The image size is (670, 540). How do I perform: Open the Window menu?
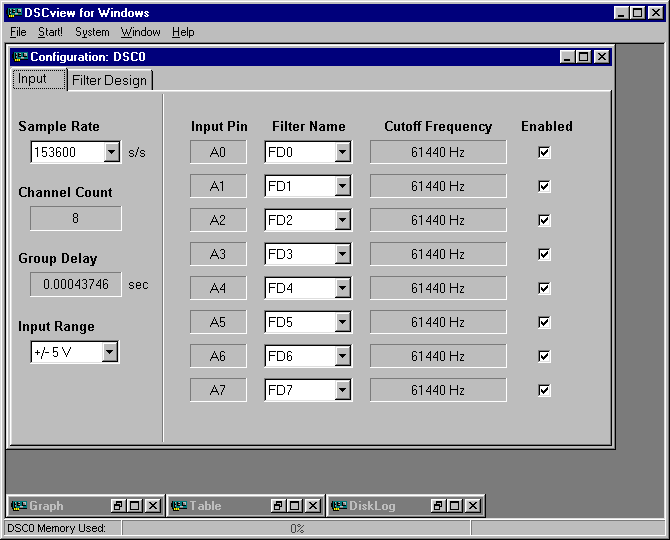(141, 32)
